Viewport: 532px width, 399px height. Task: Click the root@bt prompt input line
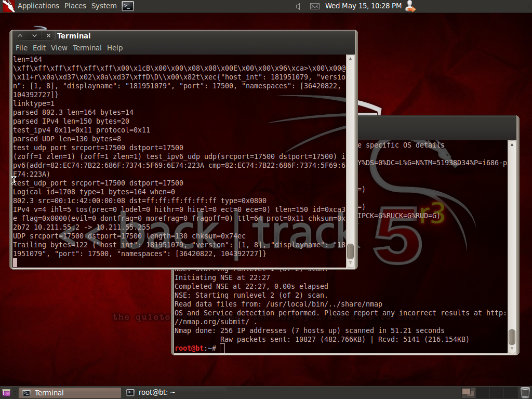click(x=340, y=348)
